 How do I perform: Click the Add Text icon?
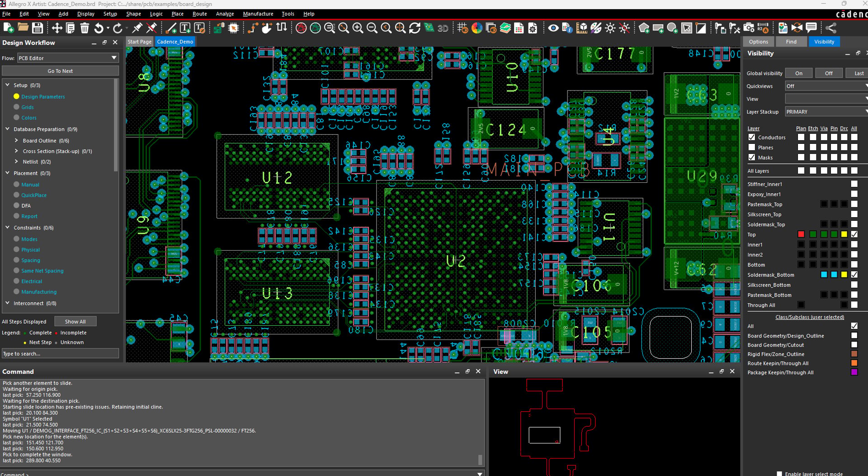185,28
